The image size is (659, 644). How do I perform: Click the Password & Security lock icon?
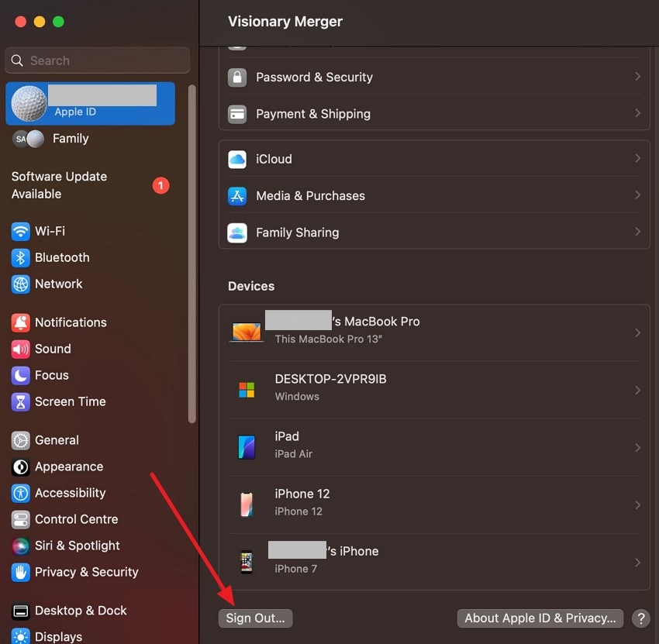237,77
